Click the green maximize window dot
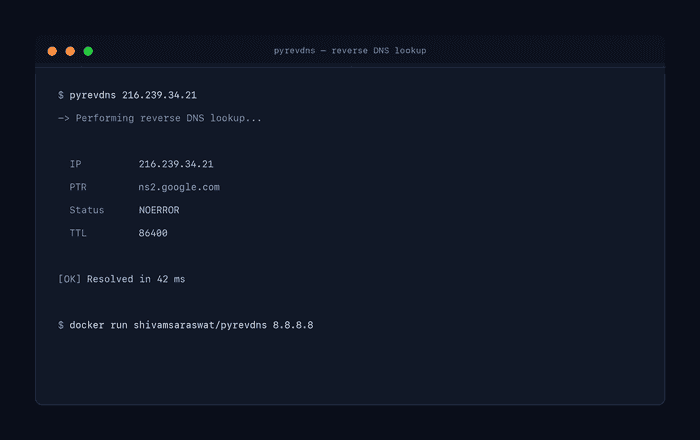Screen dimensions: 700x440 point(88,51)
